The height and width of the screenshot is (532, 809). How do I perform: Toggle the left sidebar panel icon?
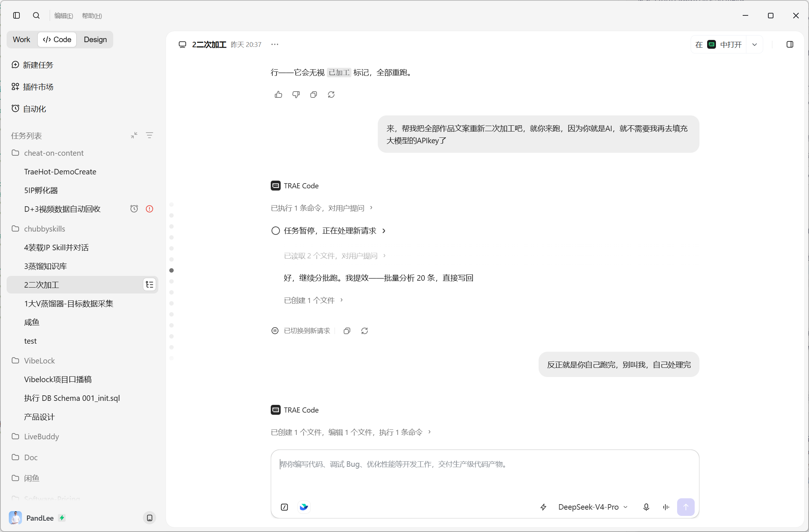point(16,15)
